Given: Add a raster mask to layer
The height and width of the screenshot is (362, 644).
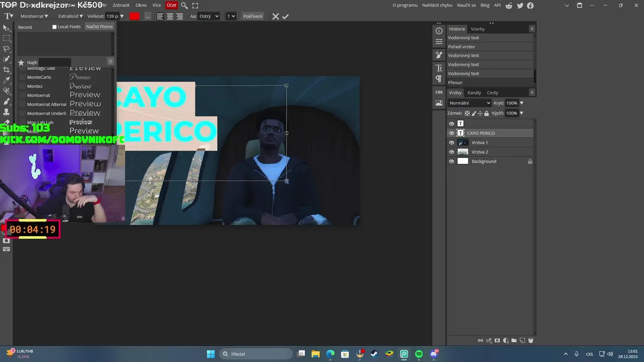Looking at the screenshot, I should (497, 340).
